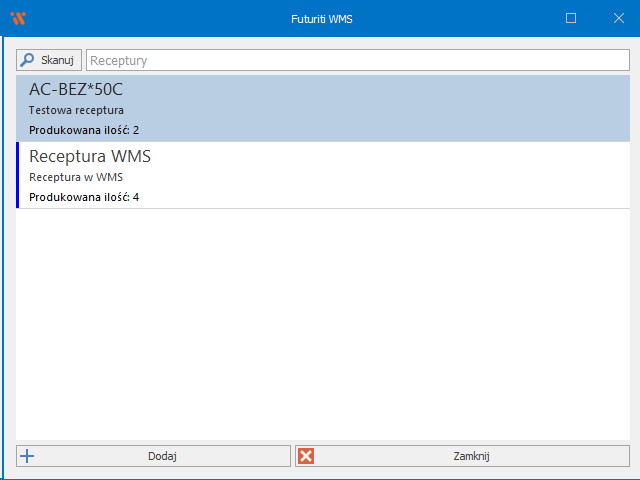
Task: Click the "Receptura w WMS" description line
Action: click(x=76, y=177)
